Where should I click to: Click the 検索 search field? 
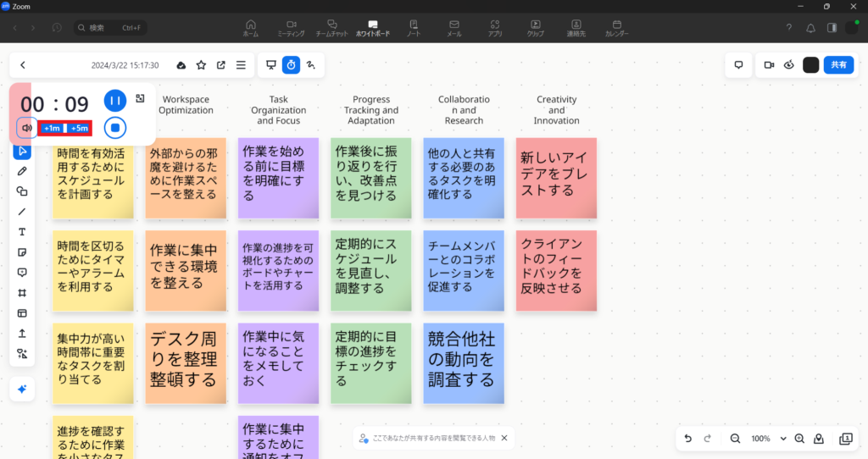click(110, 28)
